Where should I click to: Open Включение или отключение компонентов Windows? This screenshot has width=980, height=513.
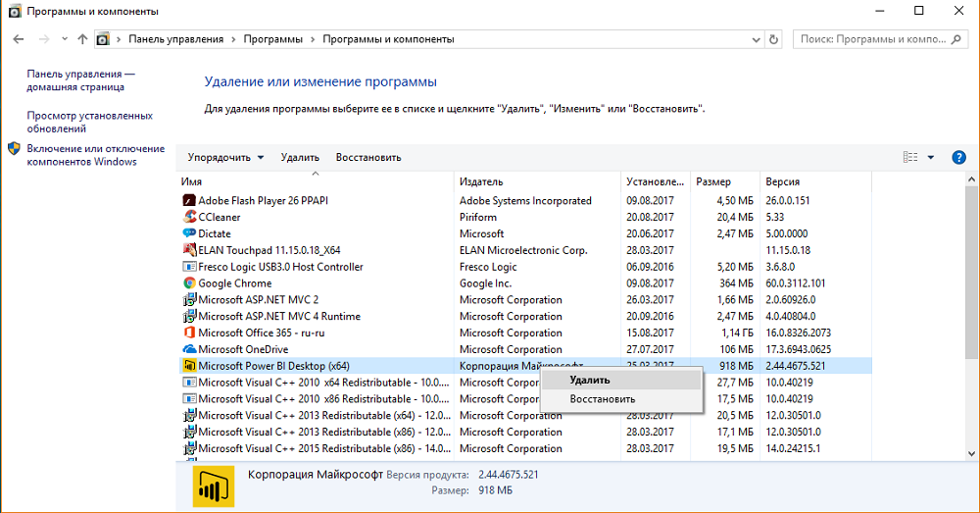pos(95,155)
